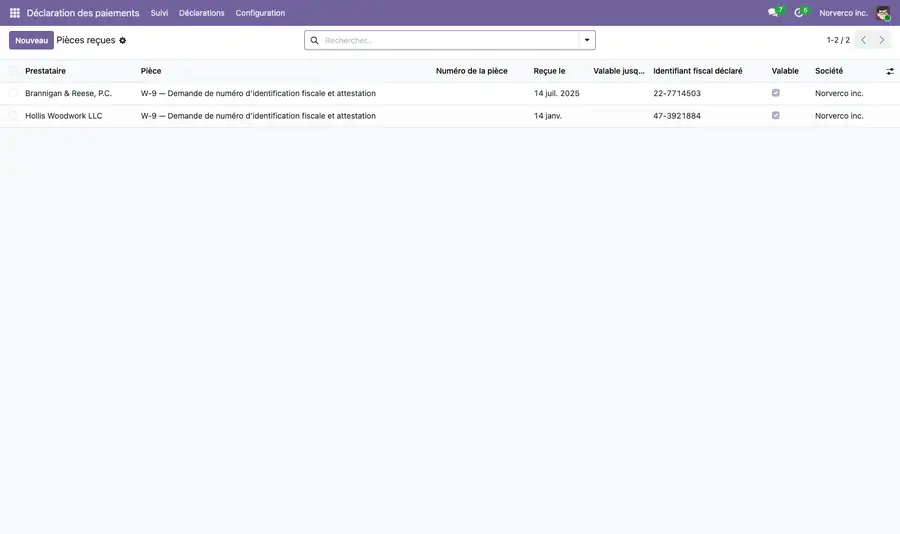Click fiscal ID 22-7714503

click(677, 93)
